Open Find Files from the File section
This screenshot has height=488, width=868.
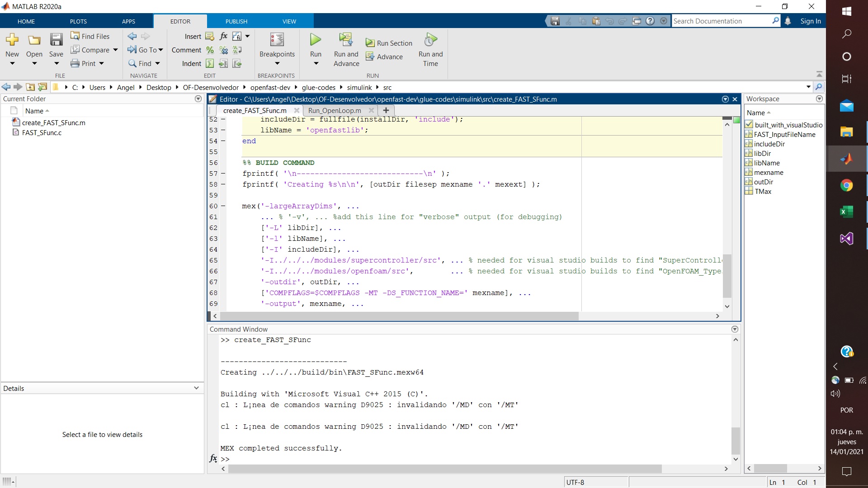(90, 36)
